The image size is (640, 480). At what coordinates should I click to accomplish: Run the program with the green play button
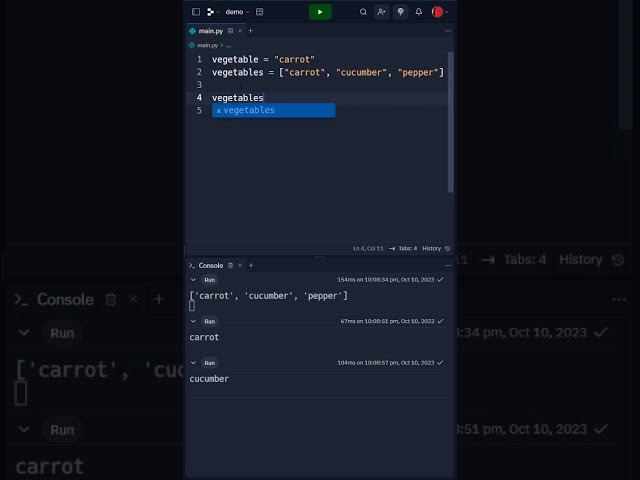pos(320,12)
